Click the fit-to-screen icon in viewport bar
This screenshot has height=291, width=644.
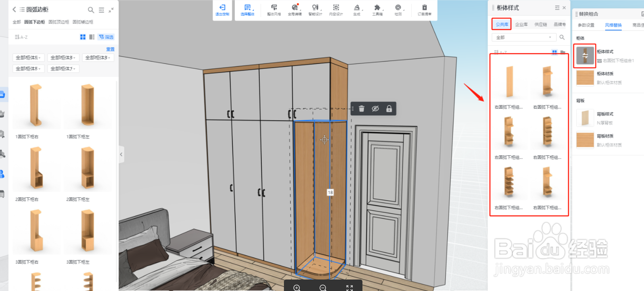click(x=349, y=288)
